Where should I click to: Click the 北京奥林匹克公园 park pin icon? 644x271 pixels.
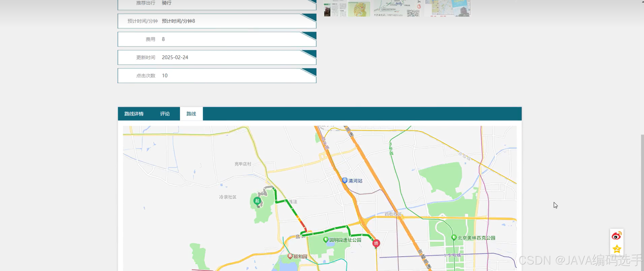[x=454, y=237]
